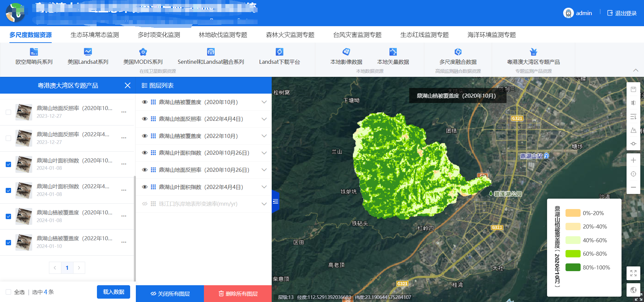Hide layer 鼎湖山植被覆盖度 (2022年10月) eye
Viewport: 644px width, 302px height.
145,136
